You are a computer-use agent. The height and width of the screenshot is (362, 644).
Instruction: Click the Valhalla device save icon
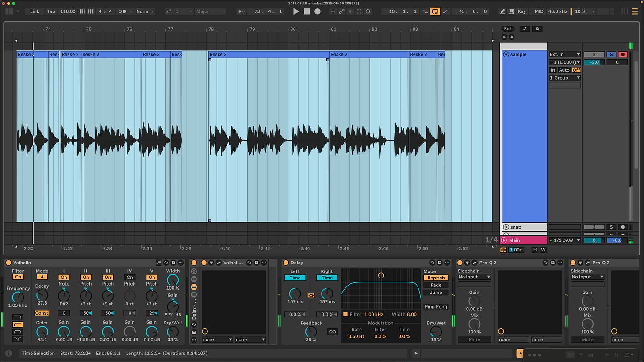[173, 263]
